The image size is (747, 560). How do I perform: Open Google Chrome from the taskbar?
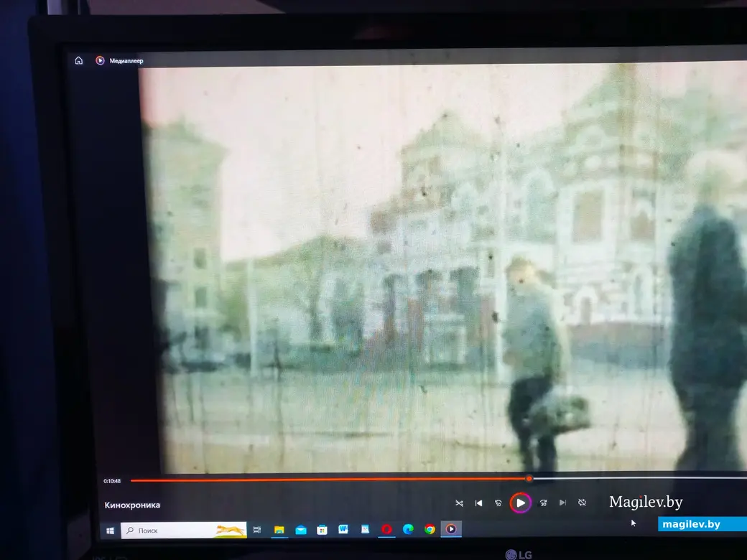430,530
